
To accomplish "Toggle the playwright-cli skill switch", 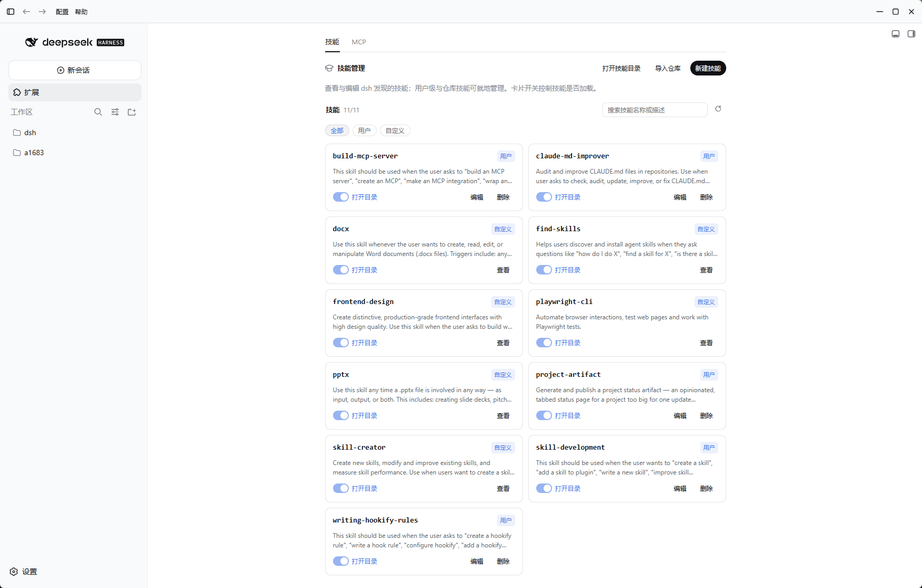I will [x=544, y=343].
